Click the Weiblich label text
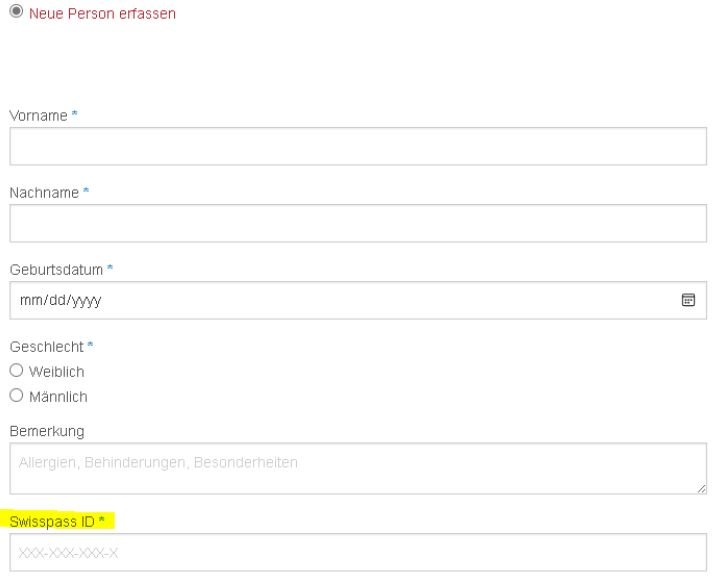719x578 pixels. pos(56,371)
